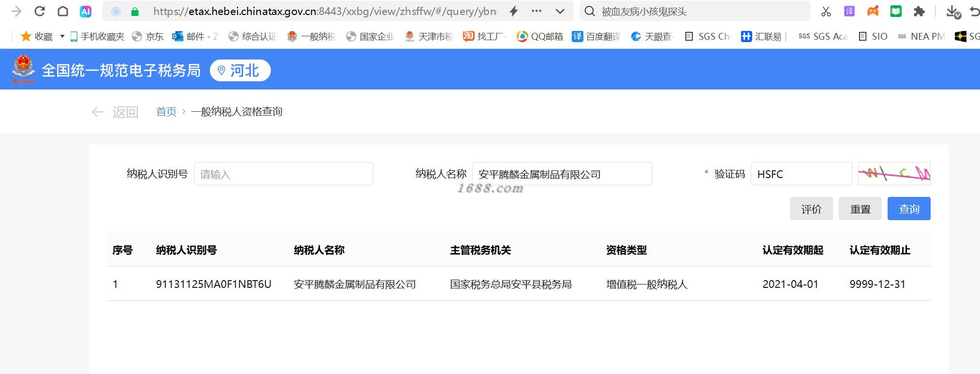Open the green book reader icon
Image resolution: width=980 pixels, height=374 pixels.
(896, 11)
